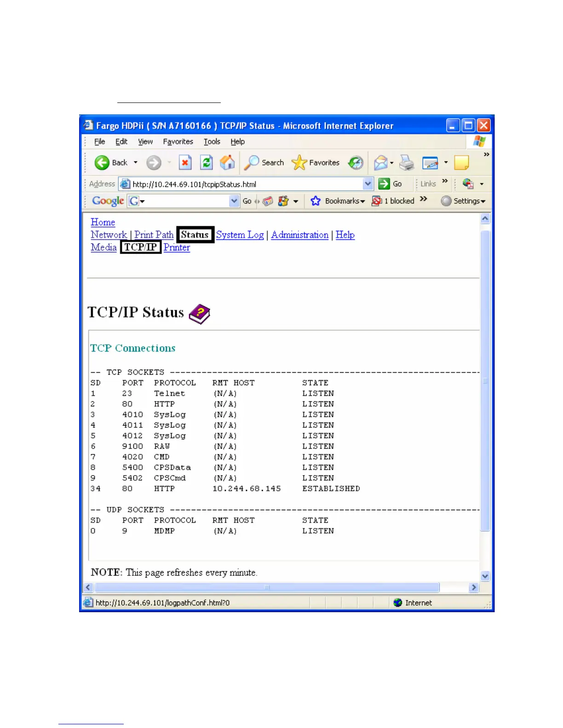Click the toolbar icon right of Links
The height and width of the screenshot is (728, 563).
(468, 184)
